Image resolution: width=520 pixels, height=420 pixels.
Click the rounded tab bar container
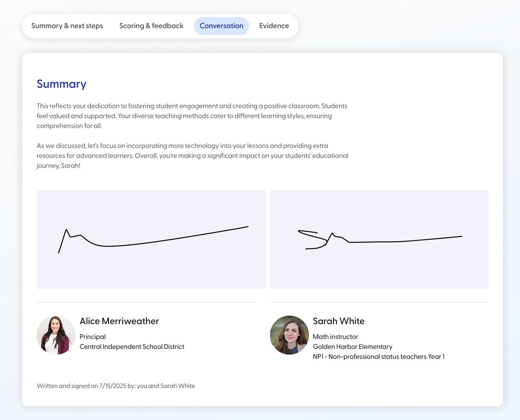coord(161,26)
